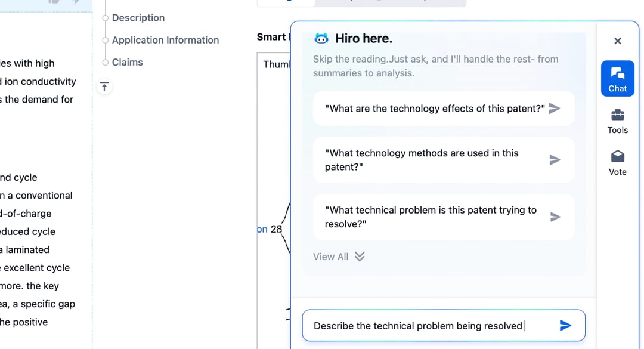Click the Hiro robot mascot icon

[x=321, y=39]
